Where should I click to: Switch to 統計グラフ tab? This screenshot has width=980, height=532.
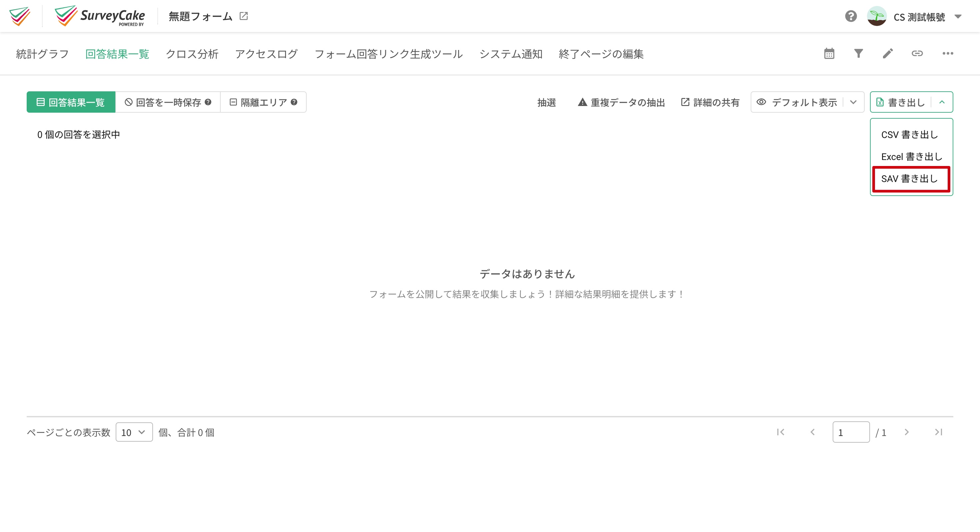pyautogui.click(x=42, y=54)
